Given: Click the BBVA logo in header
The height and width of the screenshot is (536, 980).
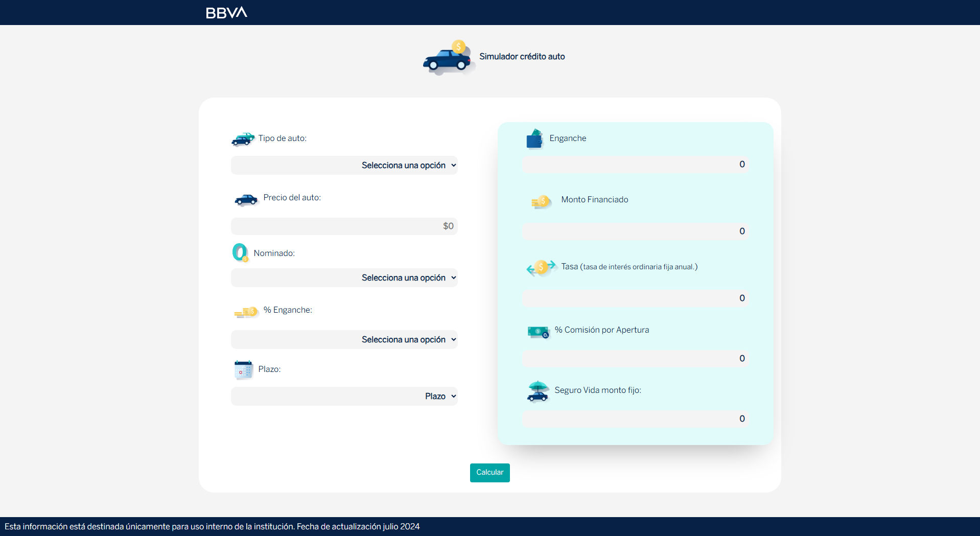Looking at the screenshot, I should pos(226,13).
